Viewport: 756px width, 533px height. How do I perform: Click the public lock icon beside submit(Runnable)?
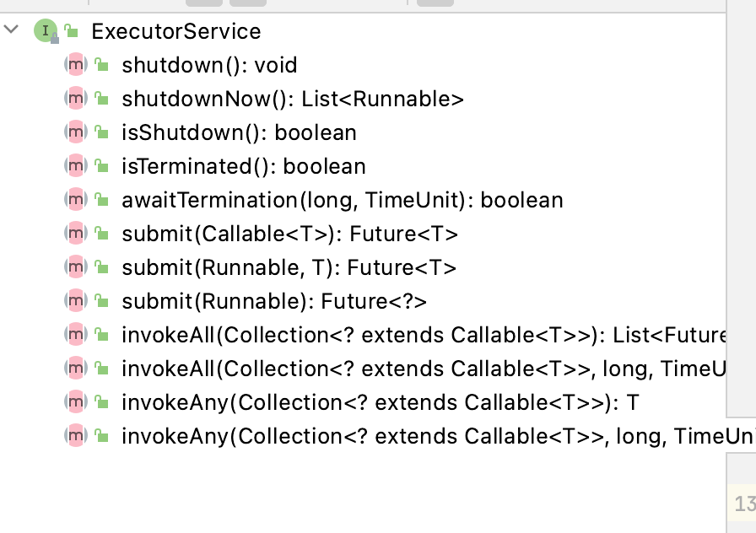click(x=101, y=301)
